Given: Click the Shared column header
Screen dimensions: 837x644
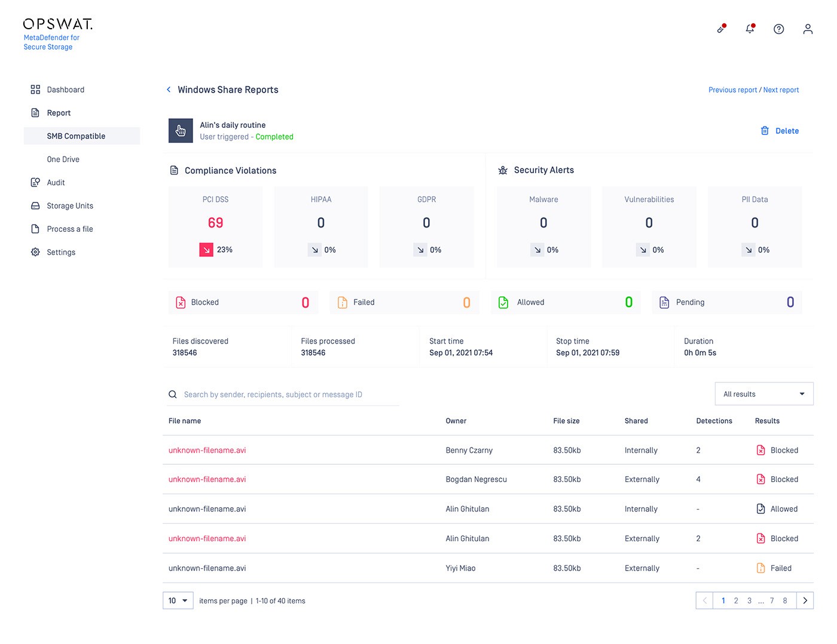Looking at the screenshot, I should pos(636,421).
